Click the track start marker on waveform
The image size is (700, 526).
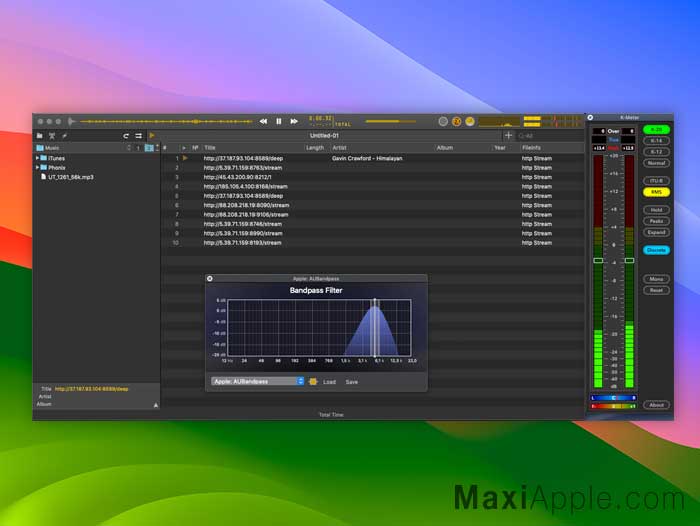coord(71,121)
